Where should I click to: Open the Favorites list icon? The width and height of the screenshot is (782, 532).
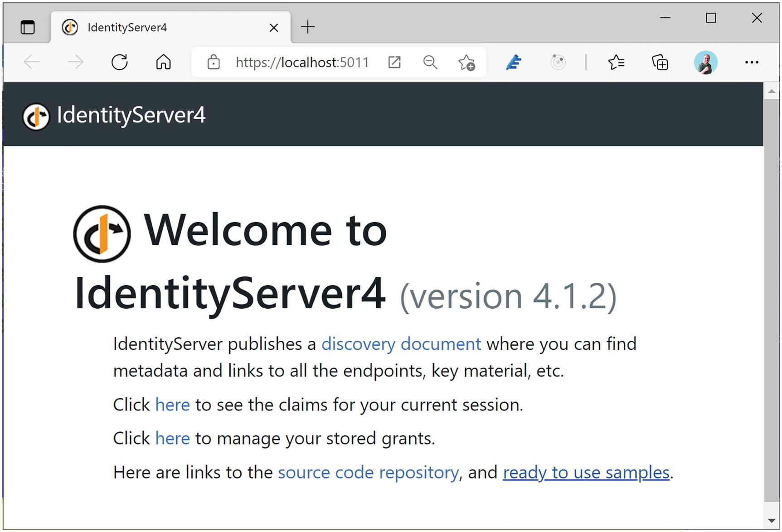click(x=616, y=62)
